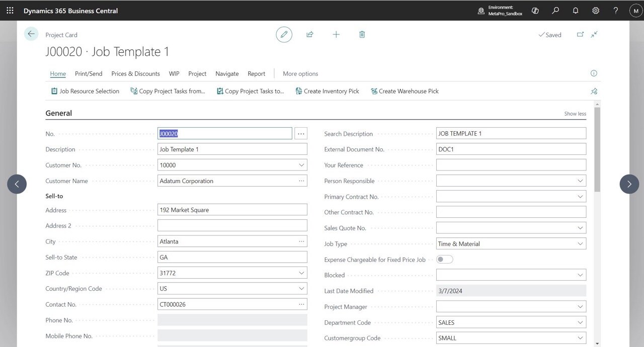Open the Customer No. dropdown

(x=301, y=165)
